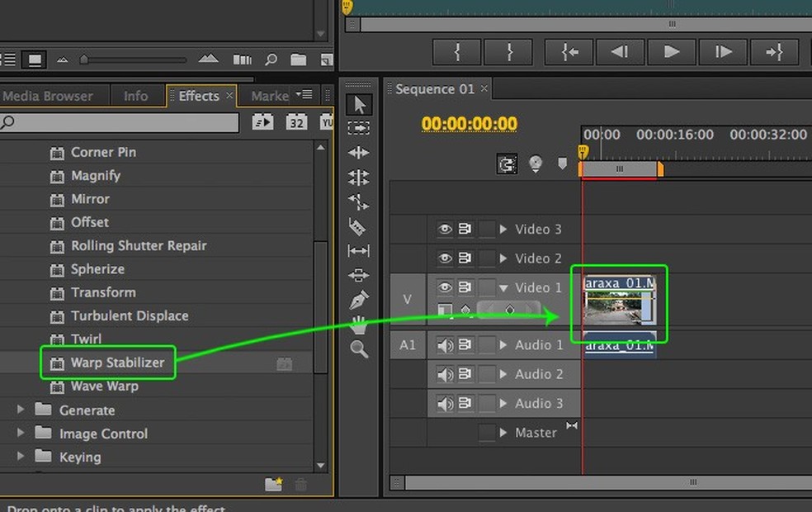Select the Hand tool
812x512 pixels.
click(x=359, y=325)
